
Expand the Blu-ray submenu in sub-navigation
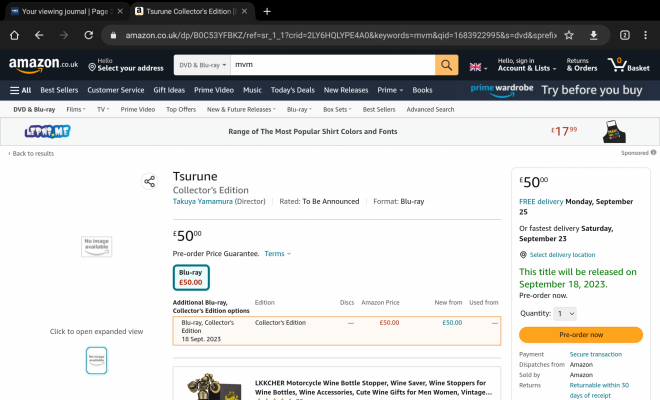tap(299, 109)
